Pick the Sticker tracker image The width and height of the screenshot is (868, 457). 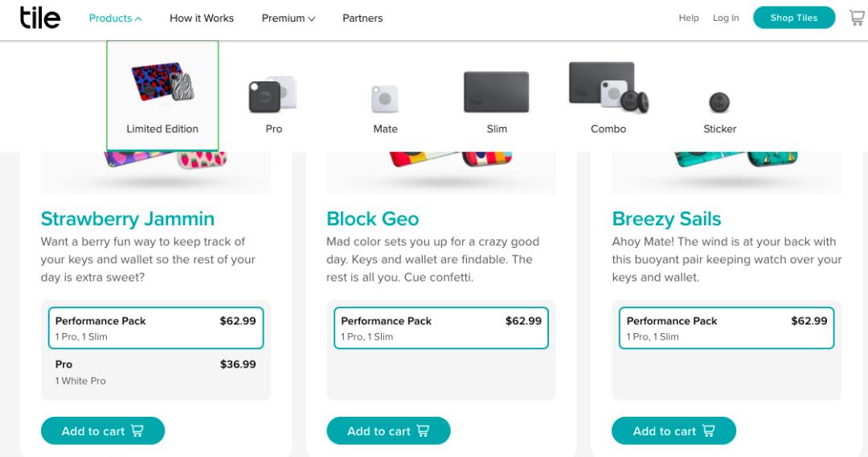[x=719, y=103]
